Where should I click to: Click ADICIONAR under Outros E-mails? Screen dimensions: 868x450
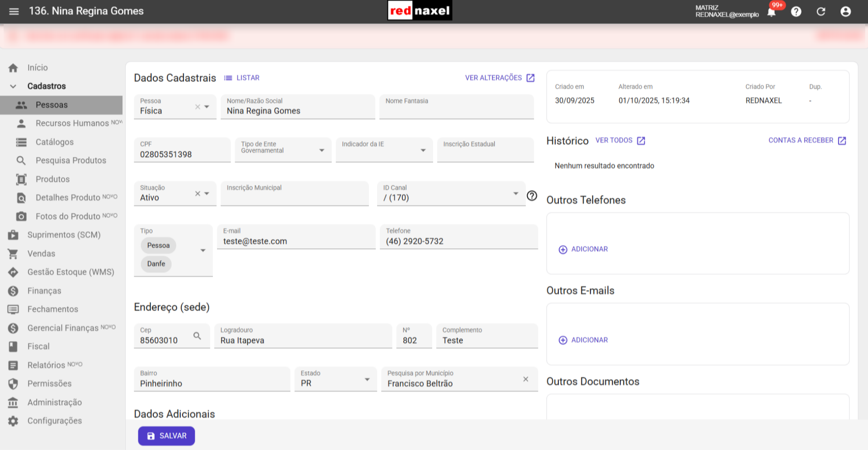tap(583, 340)
